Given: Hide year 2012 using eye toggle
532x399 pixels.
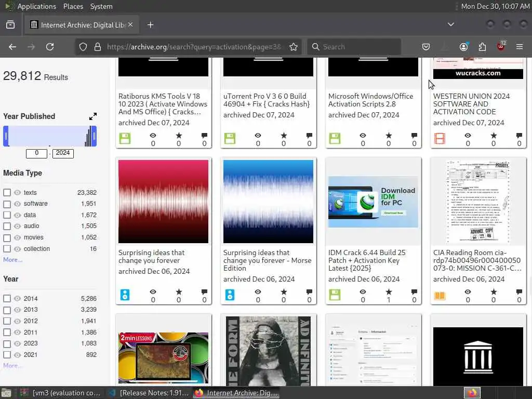Looking at the screenshot, I should coord(17,321).
